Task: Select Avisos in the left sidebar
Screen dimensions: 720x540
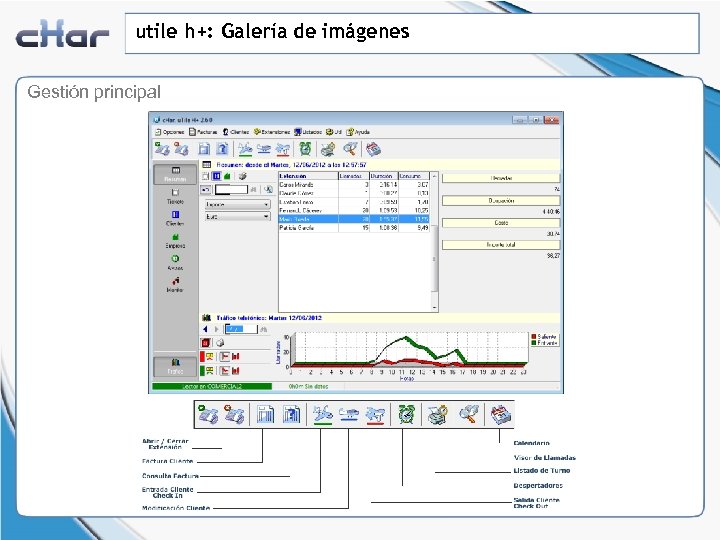Action: pos(175,263)
